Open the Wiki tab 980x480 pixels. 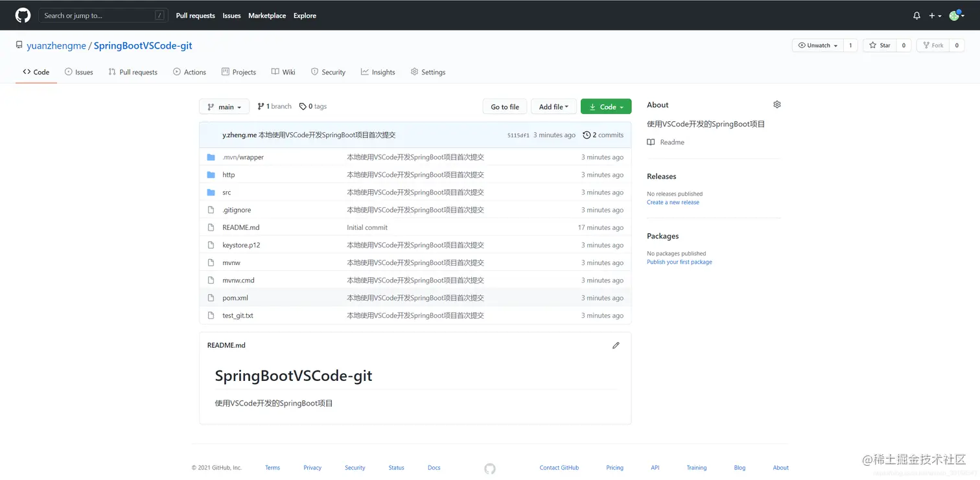tap(283, 72)
